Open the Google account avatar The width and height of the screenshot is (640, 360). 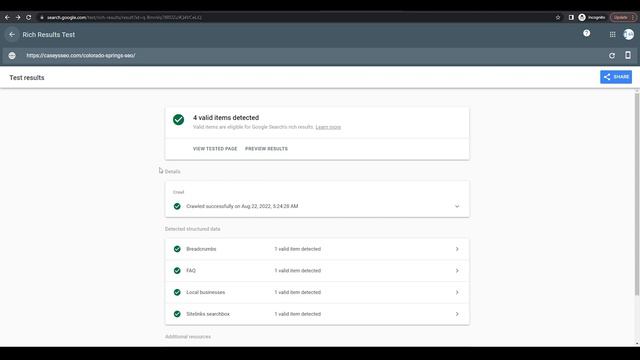(629, 35)
